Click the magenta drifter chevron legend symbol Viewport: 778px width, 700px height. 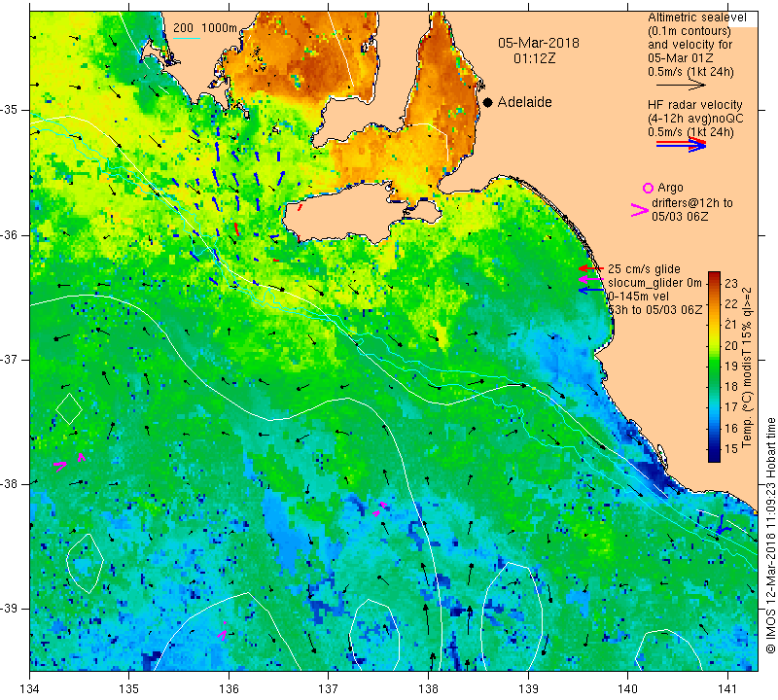[640, 210]
